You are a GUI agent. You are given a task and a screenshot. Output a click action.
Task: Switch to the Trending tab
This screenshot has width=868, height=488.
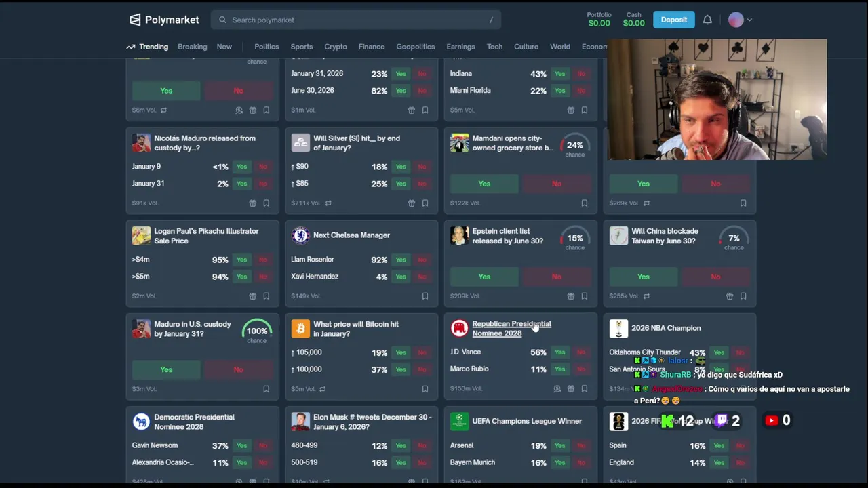[147, 47]
